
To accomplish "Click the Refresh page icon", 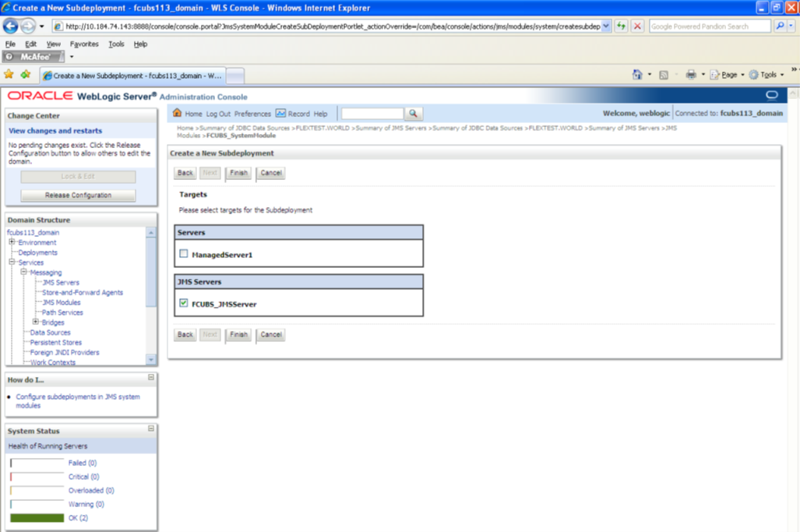I will pyautogui.click(x=621, y=26).
